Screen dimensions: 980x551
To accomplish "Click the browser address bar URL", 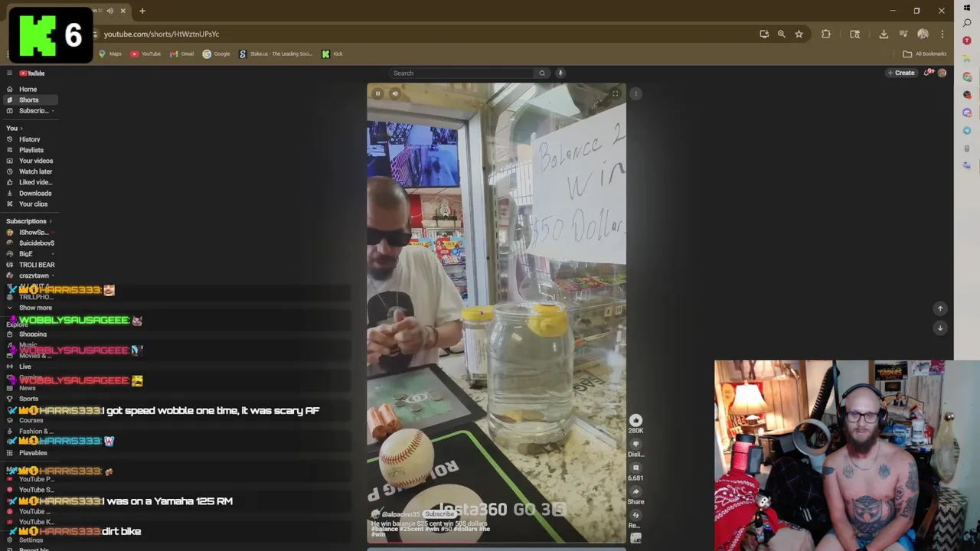I will (x=162, y=34).
